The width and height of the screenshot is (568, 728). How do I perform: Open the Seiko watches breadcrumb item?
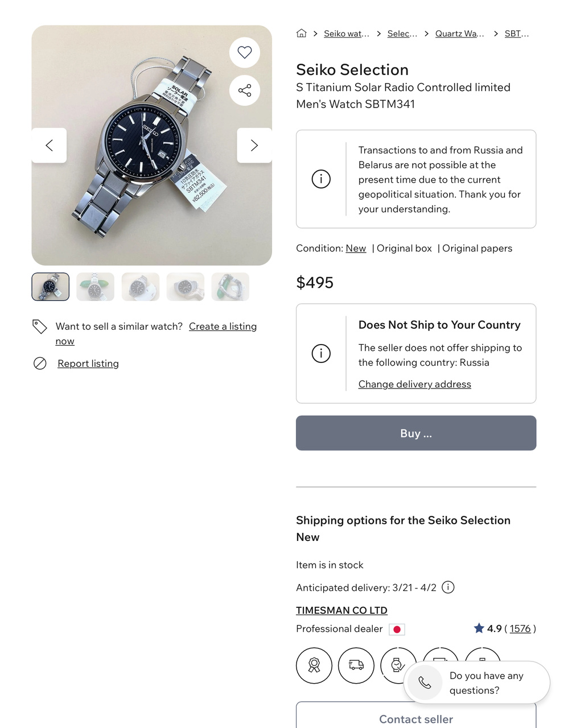(346, 34)
